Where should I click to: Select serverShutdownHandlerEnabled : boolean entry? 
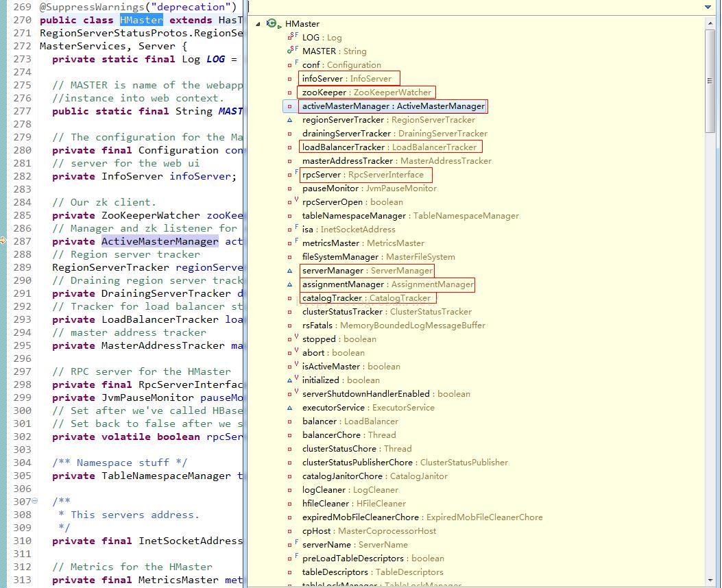(386, 394)
